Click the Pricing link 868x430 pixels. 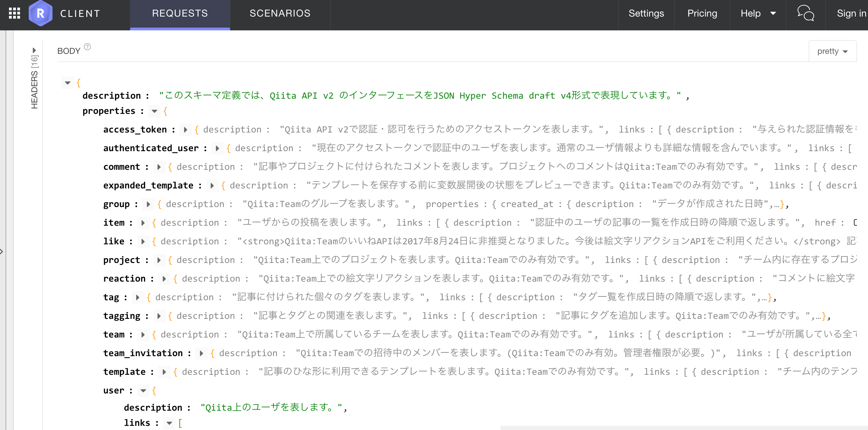(702, 13)
